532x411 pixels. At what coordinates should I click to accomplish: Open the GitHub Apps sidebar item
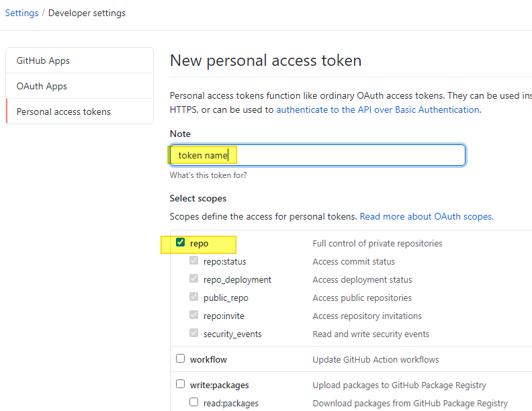click(x=43, y=60)
